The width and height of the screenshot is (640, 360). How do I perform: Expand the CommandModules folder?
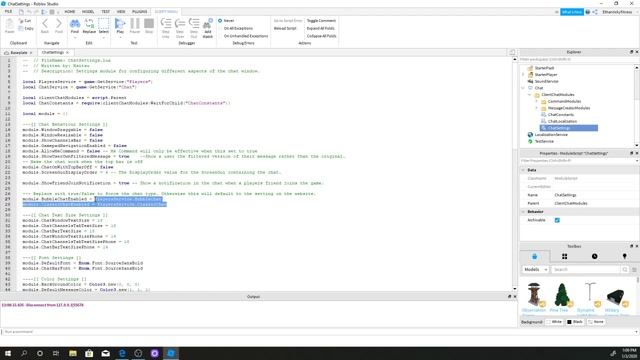(536, 101)
